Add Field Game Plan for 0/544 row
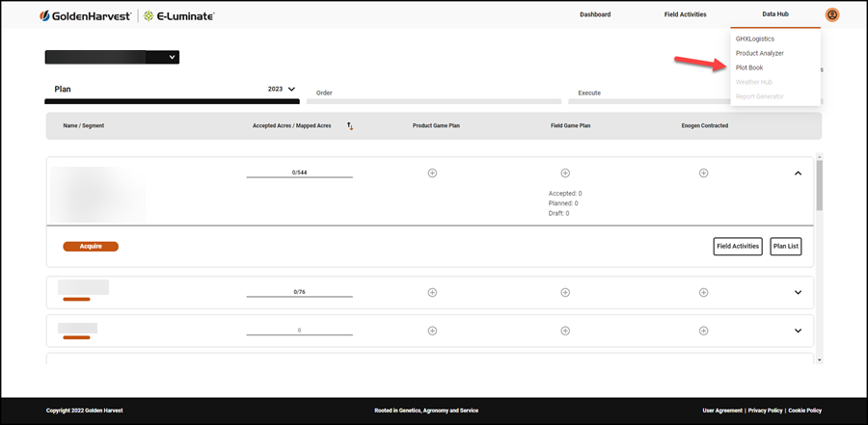This screenshot has width=868, height=425. pos(565,173)
